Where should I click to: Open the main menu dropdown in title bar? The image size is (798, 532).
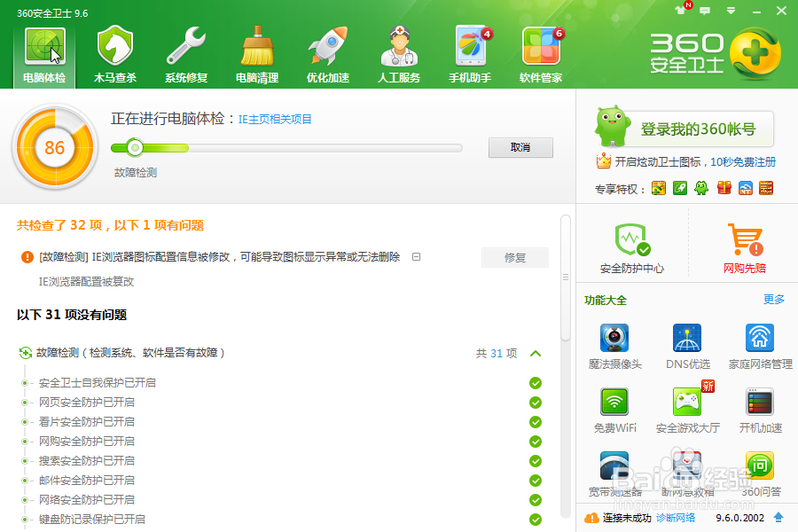pyautogui.click(x=731, y=10)
